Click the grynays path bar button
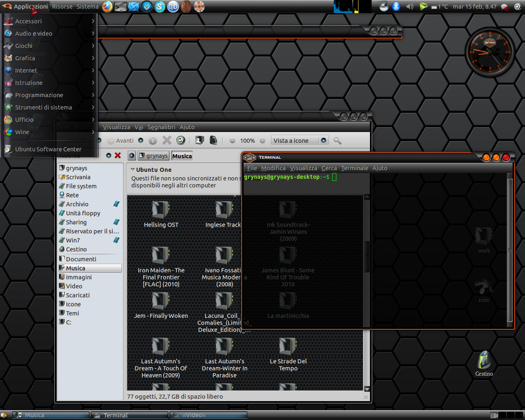 point(153,156)
